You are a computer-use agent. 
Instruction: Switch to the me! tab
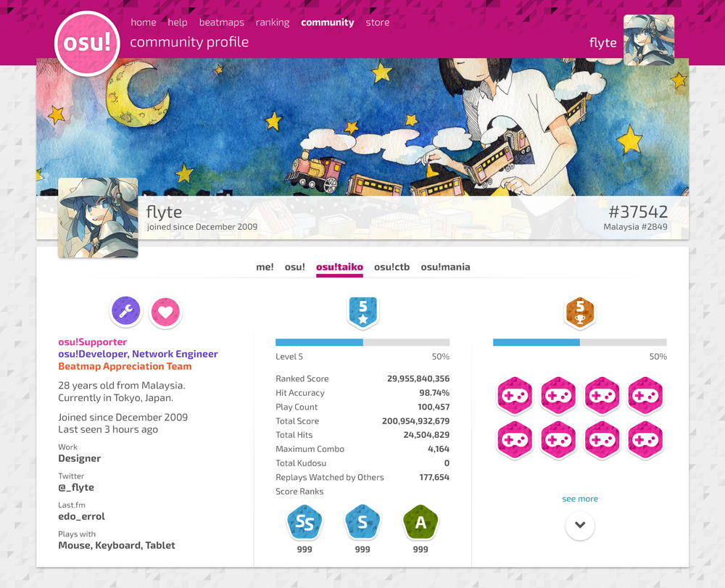point(265,267)
